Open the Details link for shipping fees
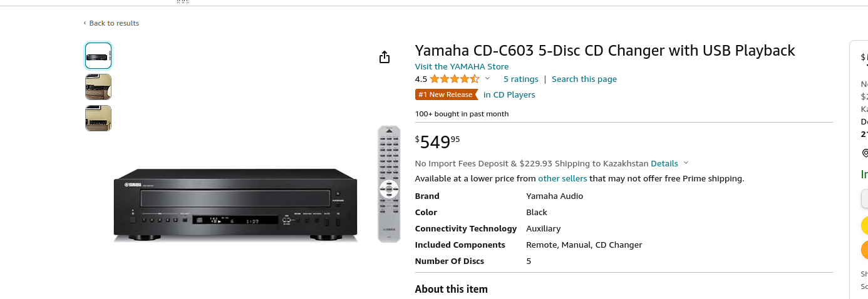This screenshot has width=868, height=299. 664,163
